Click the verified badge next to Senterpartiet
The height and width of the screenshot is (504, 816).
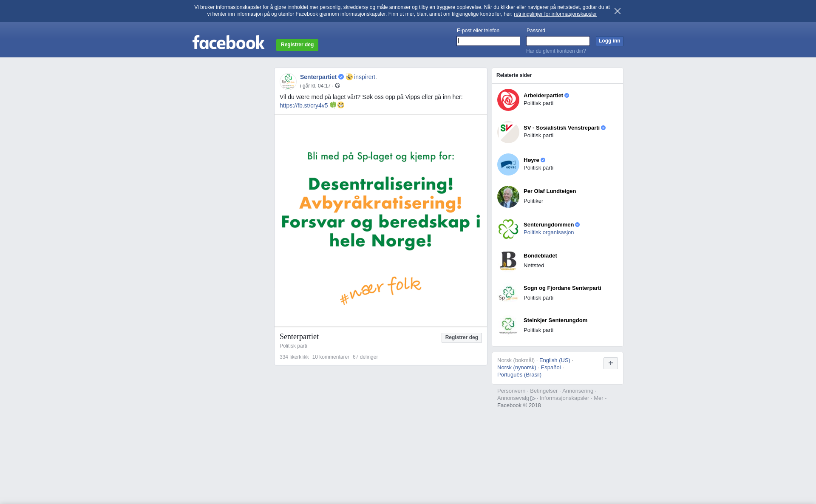pos(341,77)
